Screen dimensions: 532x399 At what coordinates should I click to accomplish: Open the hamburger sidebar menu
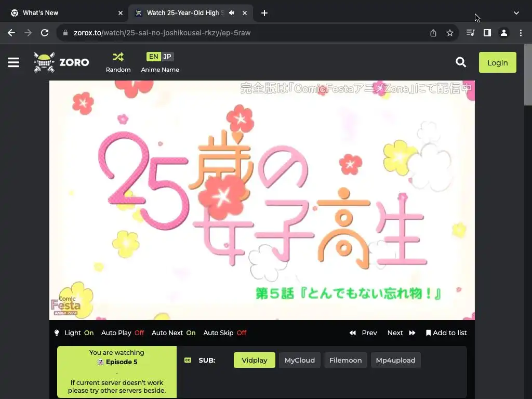pyautogui.click(x=13, y=62)
